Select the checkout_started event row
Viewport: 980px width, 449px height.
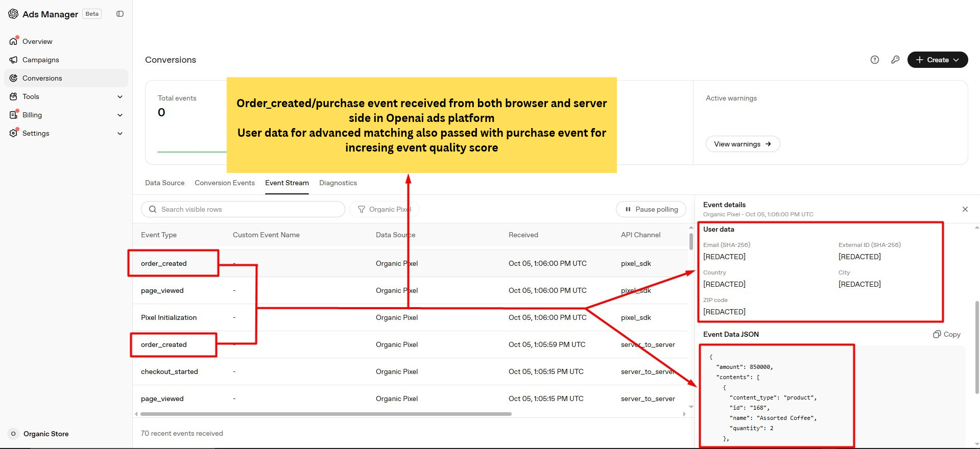click(x=410, y=371)
